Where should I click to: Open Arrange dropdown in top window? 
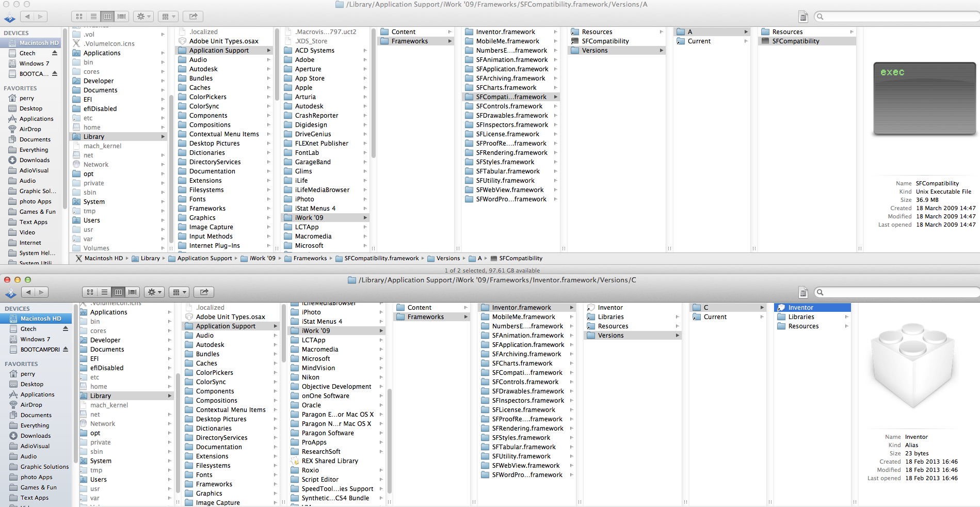click(168, 17)
